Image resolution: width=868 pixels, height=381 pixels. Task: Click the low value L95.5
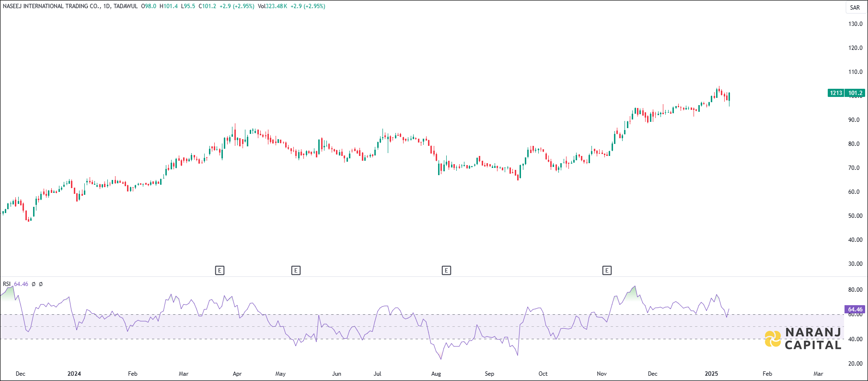(x=188, y=6)
